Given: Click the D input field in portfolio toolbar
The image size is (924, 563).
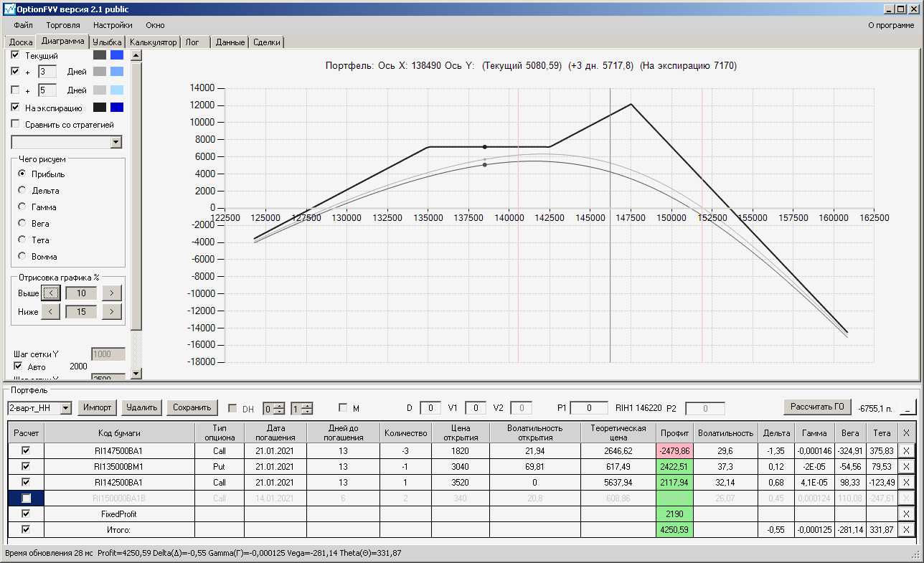Looking at the screenshot, I should click(x=430, y=408).
